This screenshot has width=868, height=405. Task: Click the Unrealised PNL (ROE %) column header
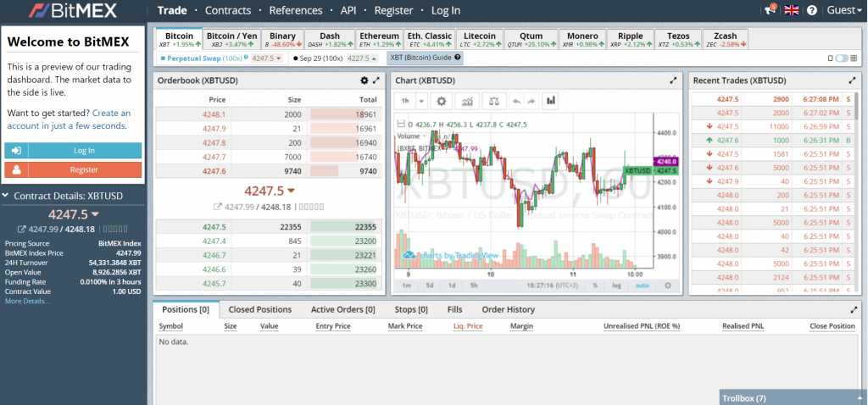tap(641, 326)
